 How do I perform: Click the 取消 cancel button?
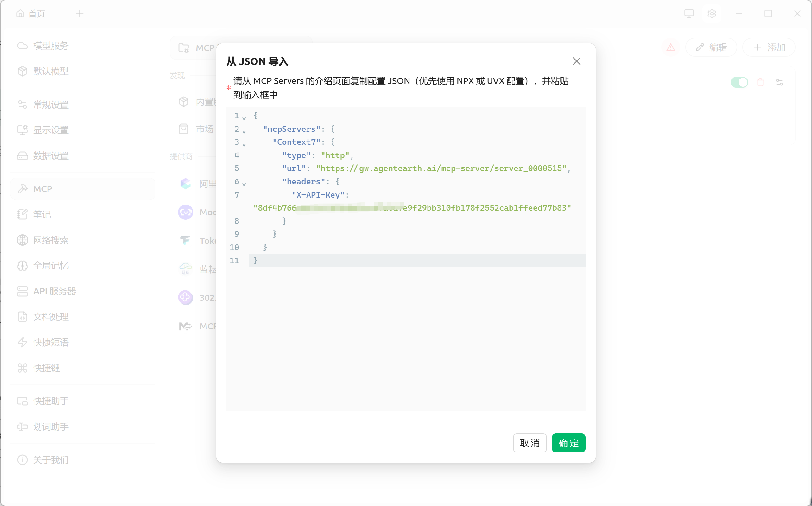click(x=530, y=443)
